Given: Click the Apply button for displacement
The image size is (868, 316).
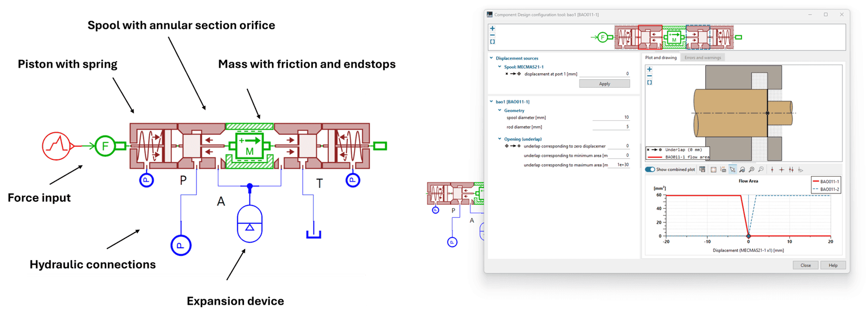Looking at the screenshot, I should coord(604,84).
